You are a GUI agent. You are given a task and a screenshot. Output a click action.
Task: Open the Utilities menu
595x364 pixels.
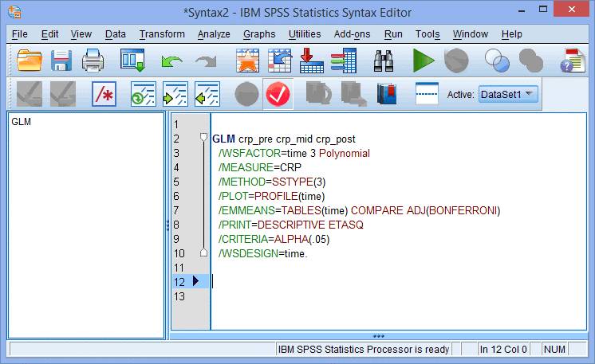tap(305, 34)
